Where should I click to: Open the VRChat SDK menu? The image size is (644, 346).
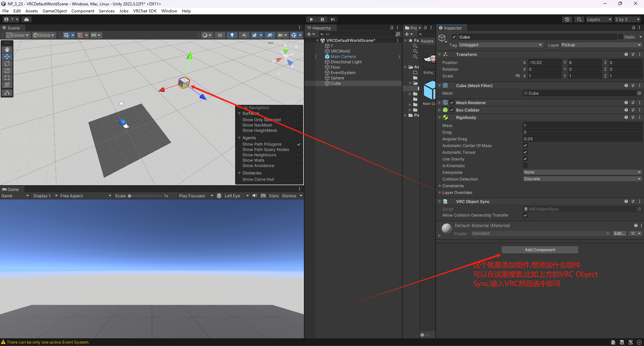point(145,11)
